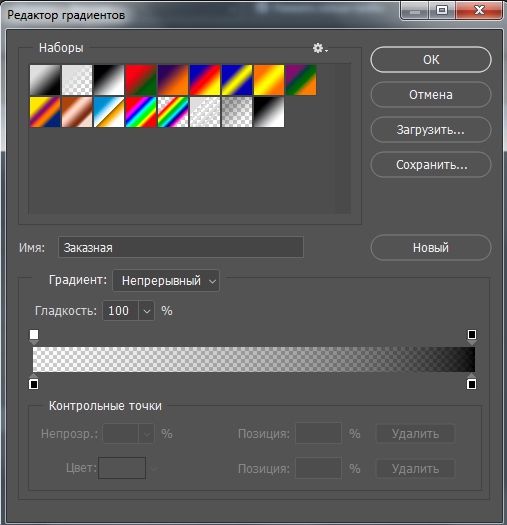Choose the neutral density checkered preset

[x=237, y=112]
